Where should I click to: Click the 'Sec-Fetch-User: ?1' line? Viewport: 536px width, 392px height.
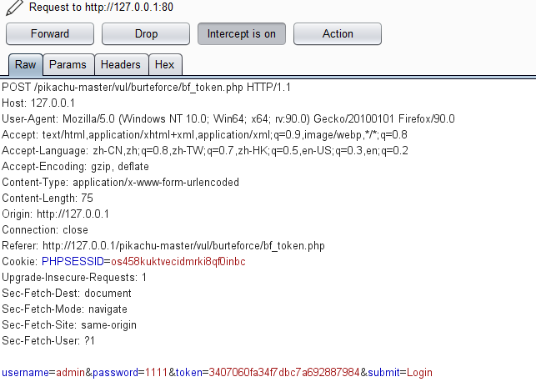pos(48,340)
